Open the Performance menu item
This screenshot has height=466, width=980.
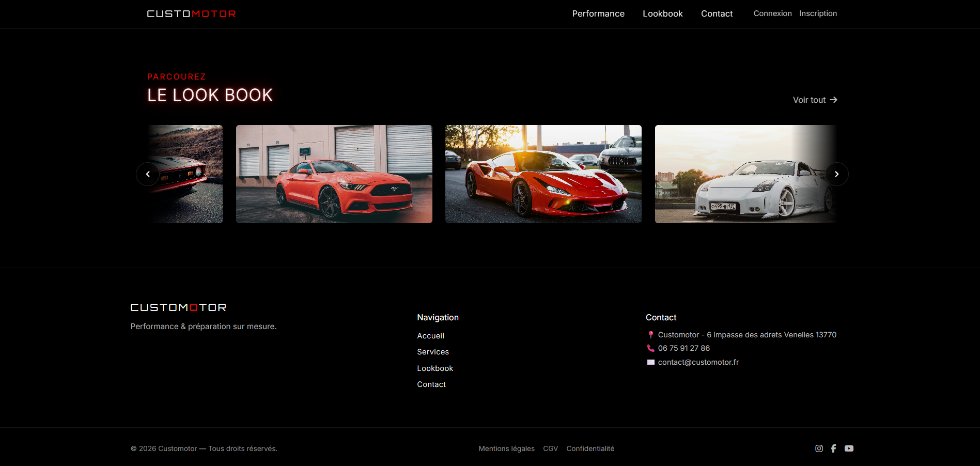(x=598, y=14)
